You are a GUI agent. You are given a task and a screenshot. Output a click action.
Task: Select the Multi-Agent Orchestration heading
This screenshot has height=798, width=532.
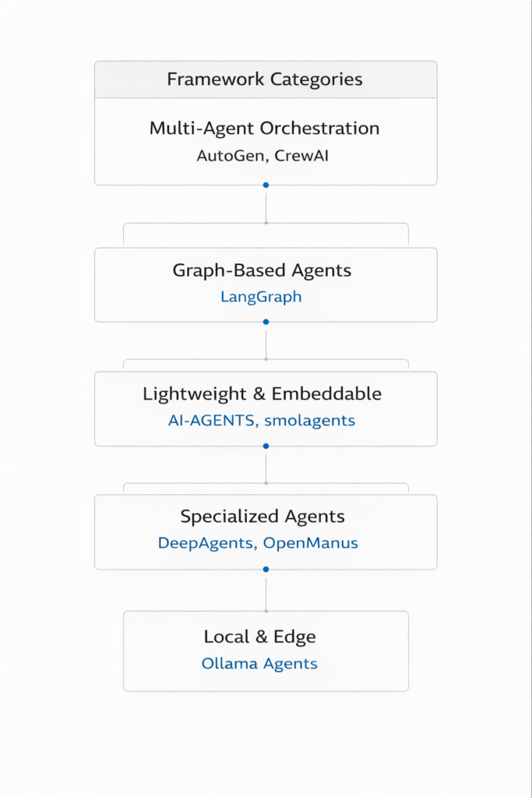[265, 129]
